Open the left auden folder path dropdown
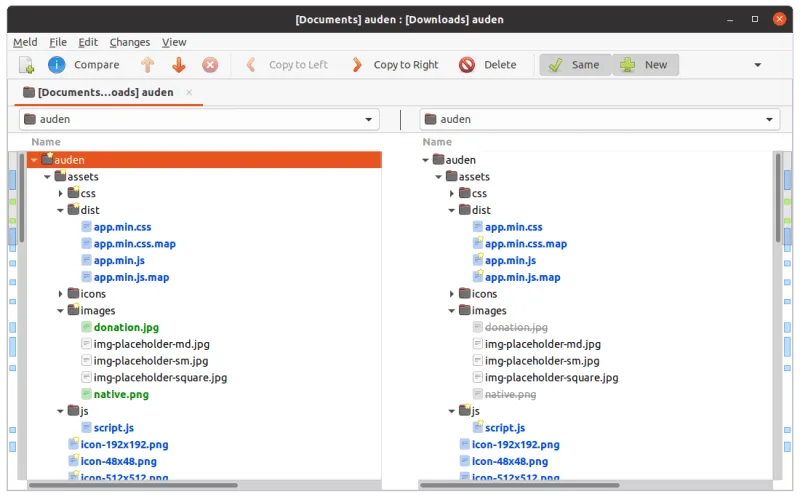This screenshot has width=800, height=497. coord(368,119)
